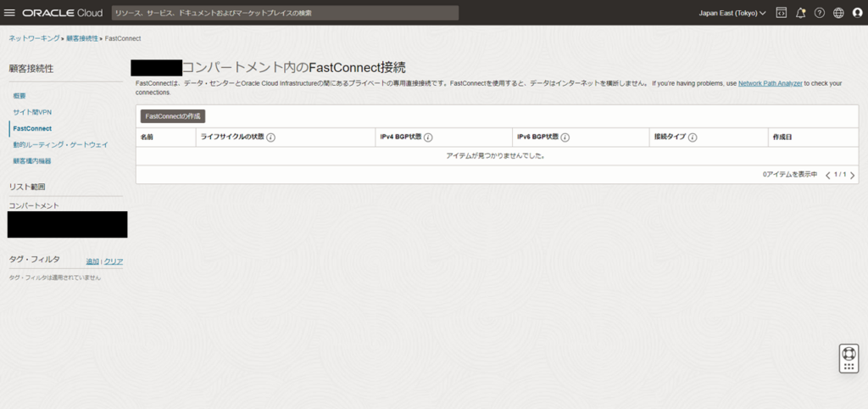Open the hamburger navigation menu
Image resolution: width=868 pixels, height=409 pixels.
[9, 13]
